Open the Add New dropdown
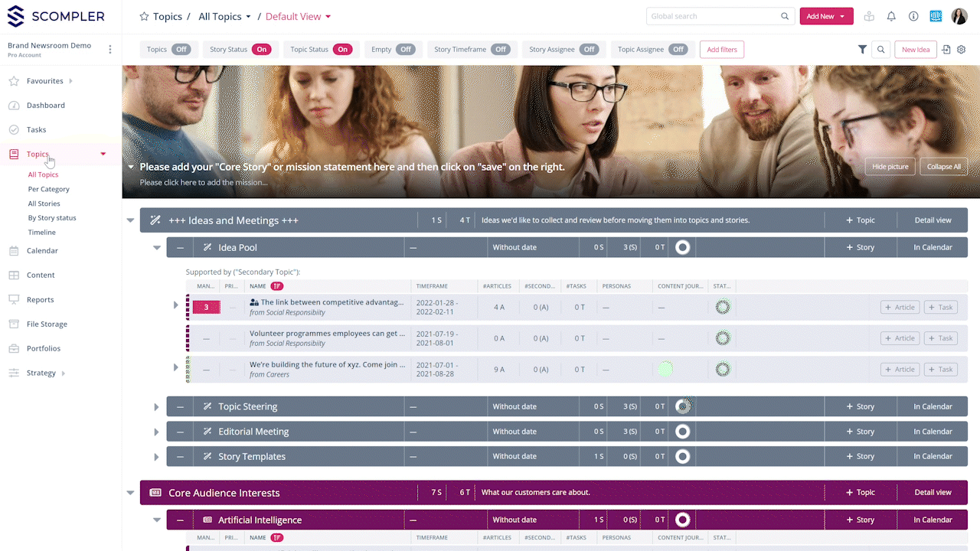The image size is (980, 551). (826, 16)
